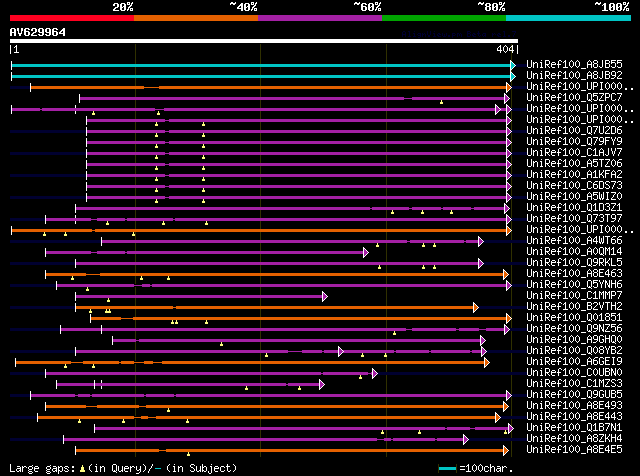Click the UniRef100_Q1D3Z1 label

pos(574,208)
